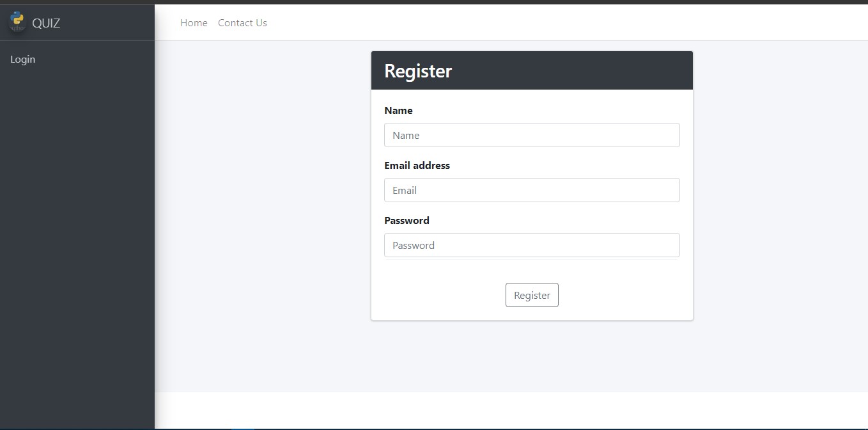This screenshot has width=868, height=430.
Task: Click the Email address label
Action: (x=417, y=165)
